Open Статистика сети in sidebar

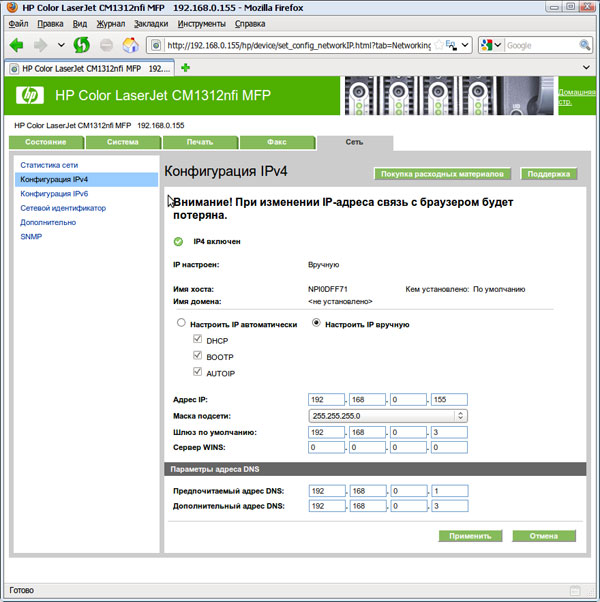point(49,165)
